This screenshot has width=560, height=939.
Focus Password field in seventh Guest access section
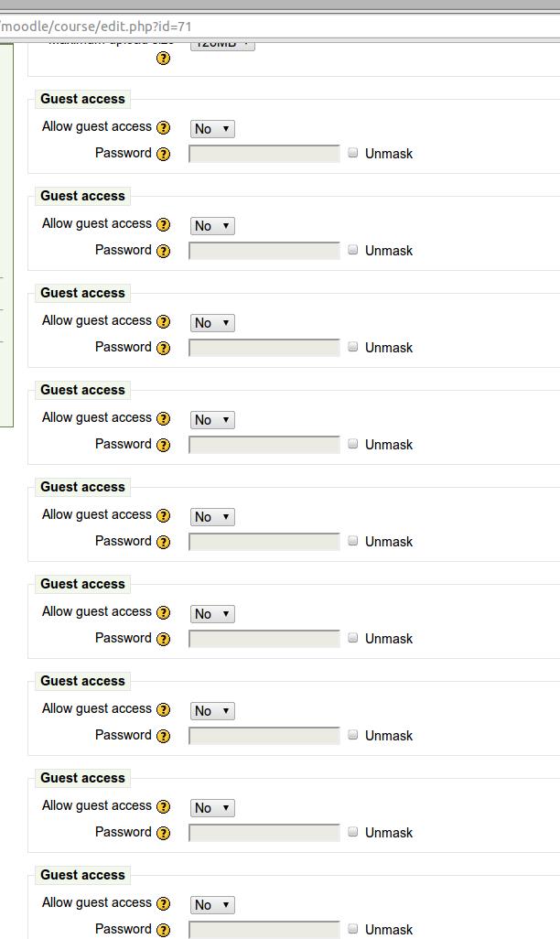(x=264, y=736)
